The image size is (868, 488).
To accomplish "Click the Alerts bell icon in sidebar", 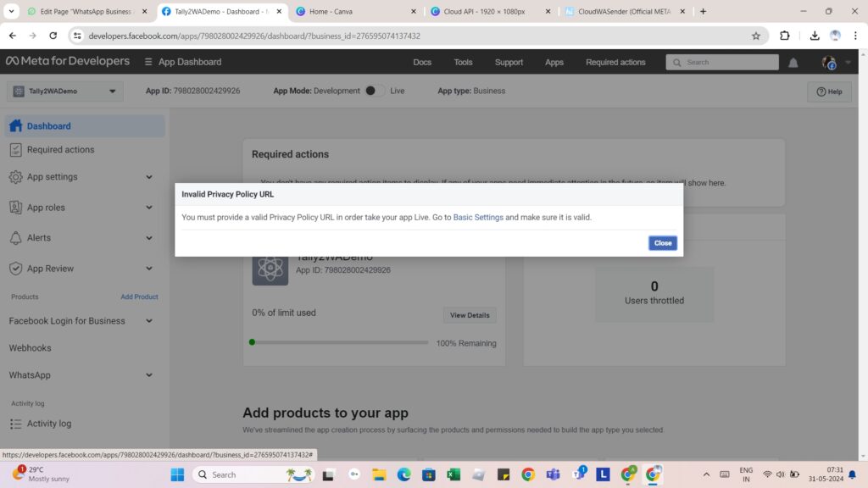I will click(15, 238).
